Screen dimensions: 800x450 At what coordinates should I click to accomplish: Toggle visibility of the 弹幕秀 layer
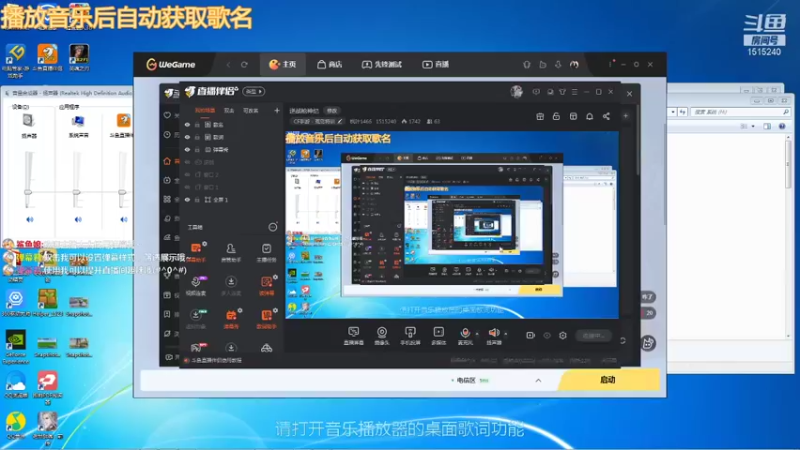(x=187, y=150)
